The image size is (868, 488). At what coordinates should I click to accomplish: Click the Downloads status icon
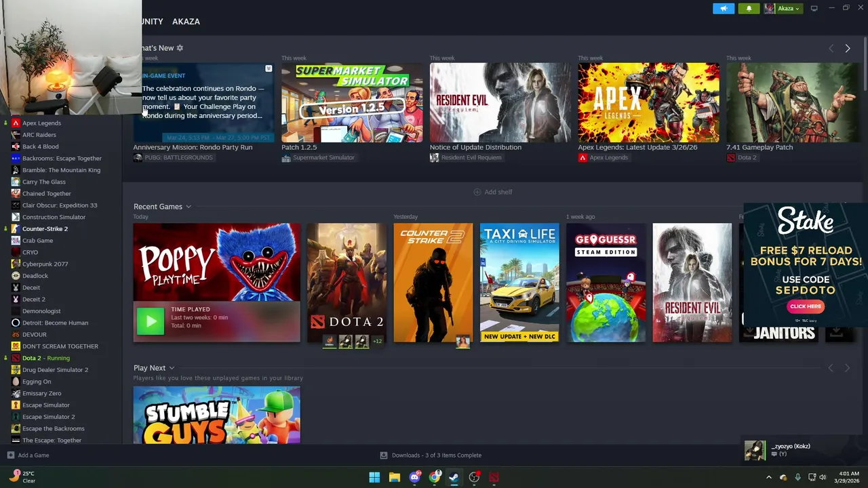384,455
